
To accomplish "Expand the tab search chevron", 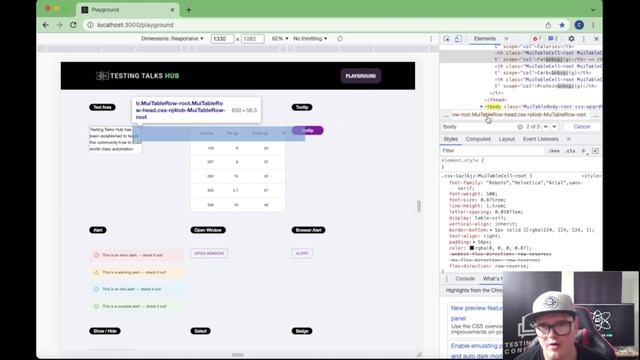I will [593, 10].
